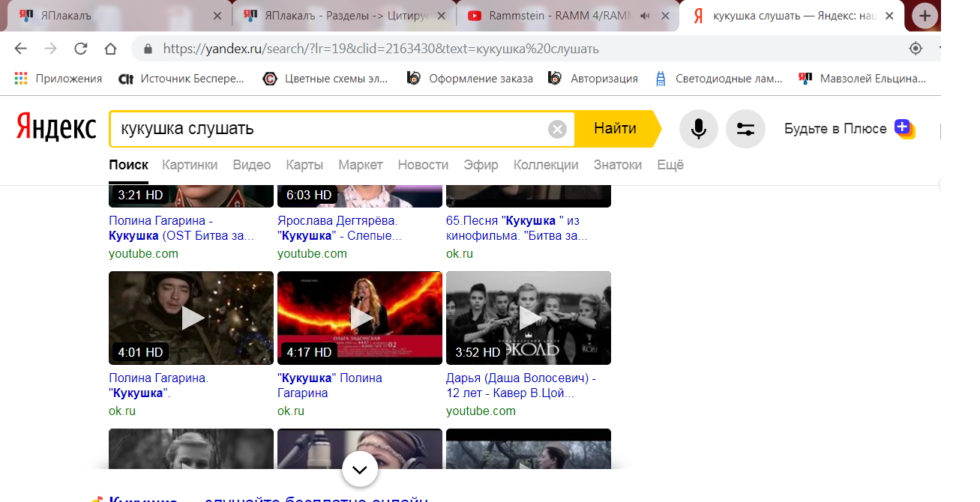980x502 pixels.
Task: Mute the Rammstein tab audio icon
Action: click(643, 16)
